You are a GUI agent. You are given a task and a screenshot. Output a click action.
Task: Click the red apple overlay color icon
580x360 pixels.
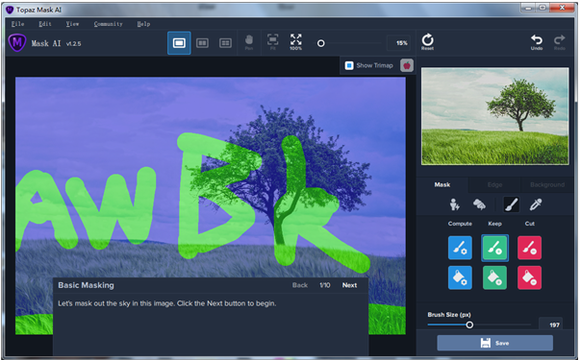click(407, 65)
